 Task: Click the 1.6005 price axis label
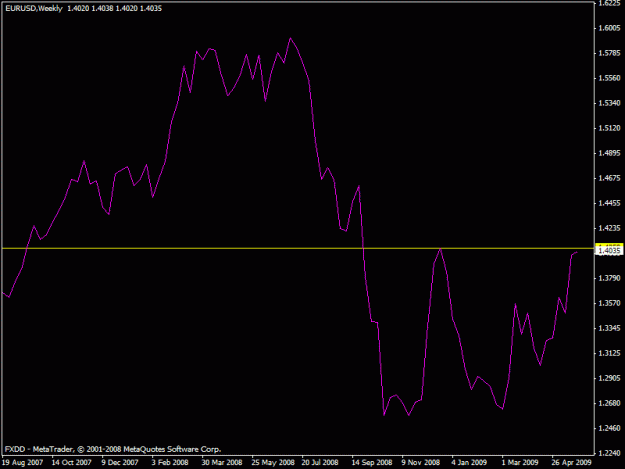click(x=609, y=28)
